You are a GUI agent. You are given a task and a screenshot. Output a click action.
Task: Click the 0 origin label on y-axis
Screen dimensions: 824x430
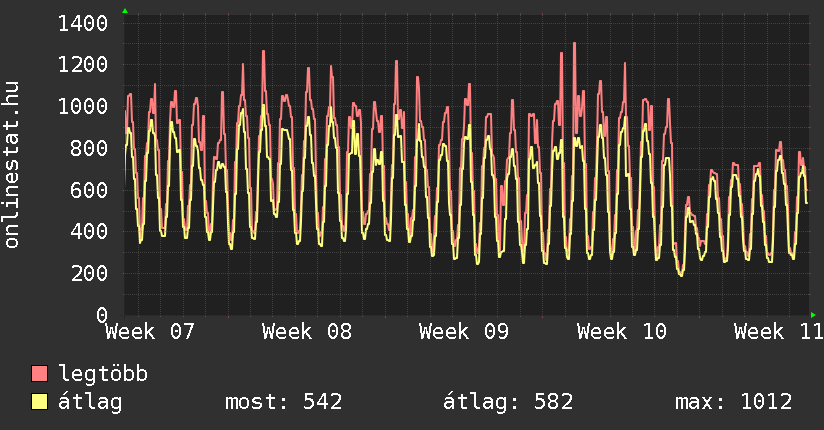coord(101,315)
